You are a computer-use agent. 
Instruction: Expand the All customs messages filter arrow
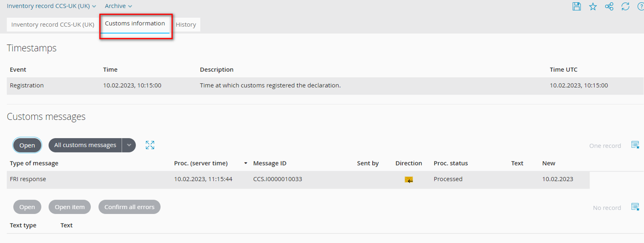pos(129,145)
